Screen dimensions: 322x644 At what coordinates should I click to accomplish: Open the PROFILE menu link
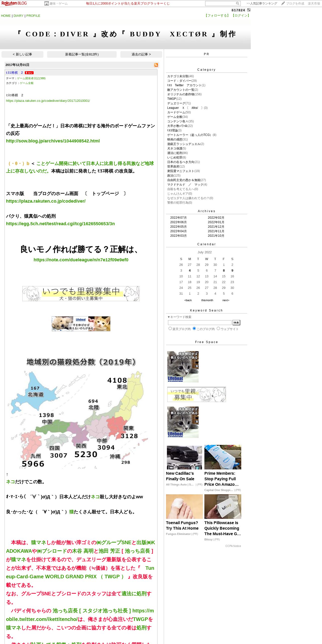pos(33,16)
